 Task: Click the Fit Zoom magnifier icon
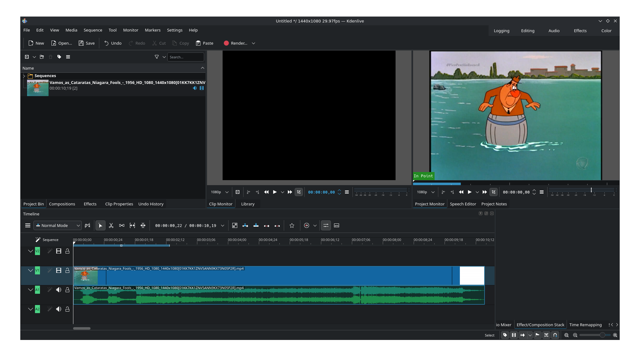(x=566, y=335)
